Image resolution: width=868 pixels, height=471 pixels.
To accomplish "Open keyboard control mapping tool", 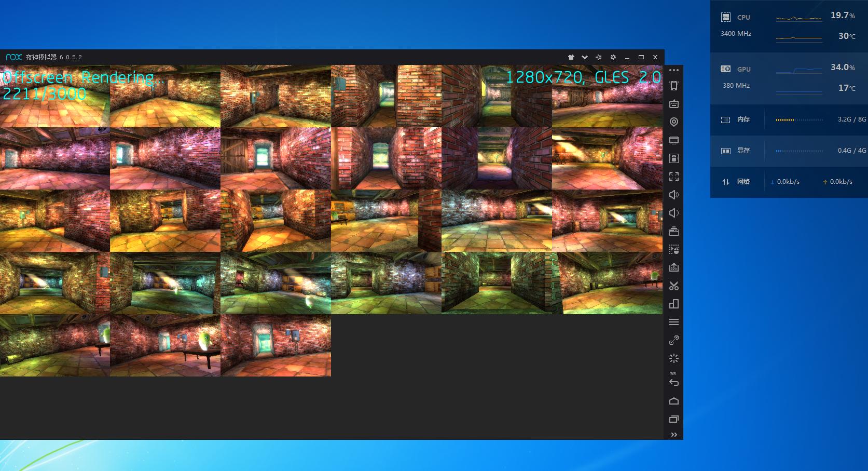I will click(673, 104).
